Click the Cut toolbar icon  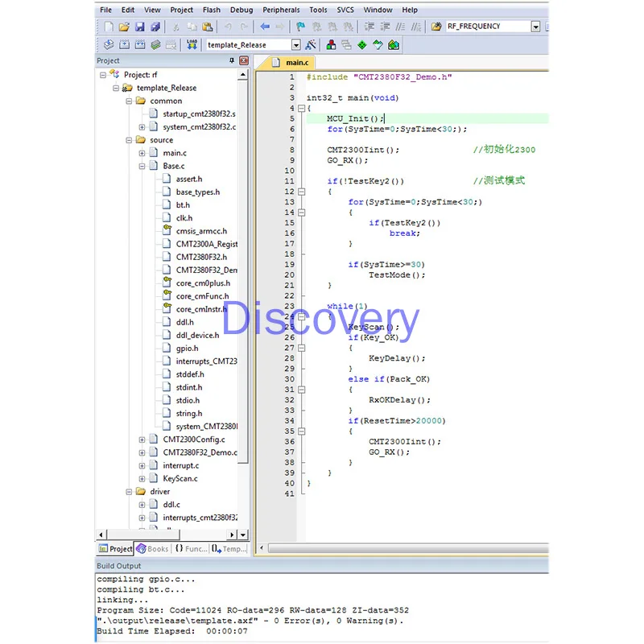click(175, 27)
